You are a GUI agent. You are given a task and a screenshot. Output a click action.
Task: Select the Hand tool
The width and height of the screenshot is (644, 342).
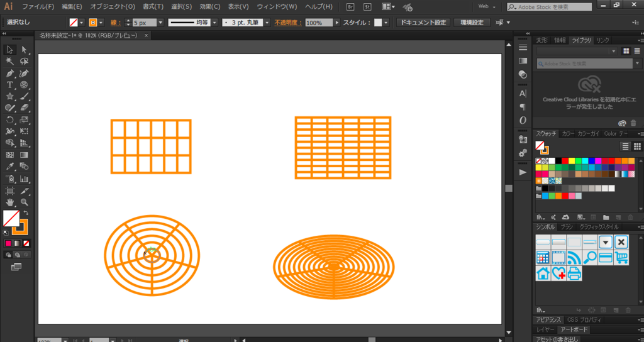pos(10,202)
